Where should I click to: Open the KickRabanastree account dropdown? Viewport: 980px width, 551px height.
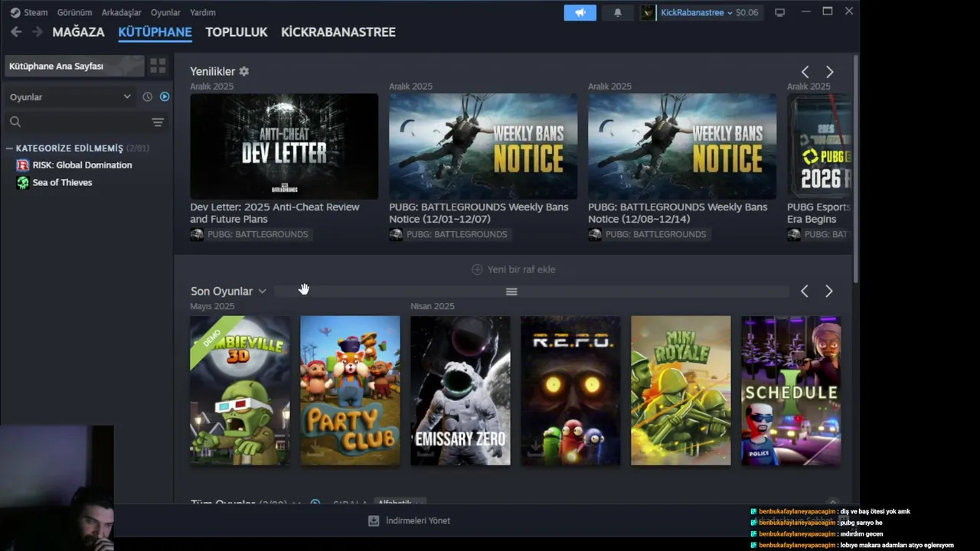pyautogui.click(x=696, y=12)
